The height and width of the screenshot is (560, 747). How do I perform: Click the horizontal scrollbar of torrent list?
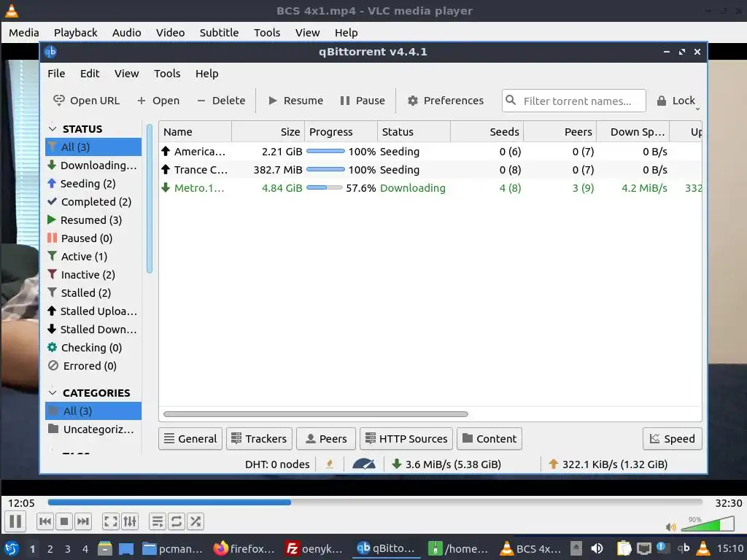(x=315, y=414)
